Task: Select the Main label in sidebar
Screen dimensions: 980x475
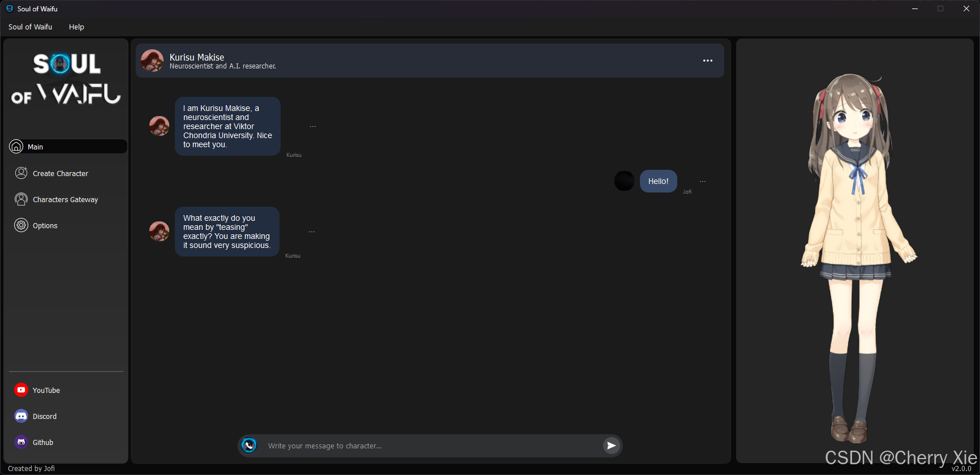Action: [x=36, y=147]
